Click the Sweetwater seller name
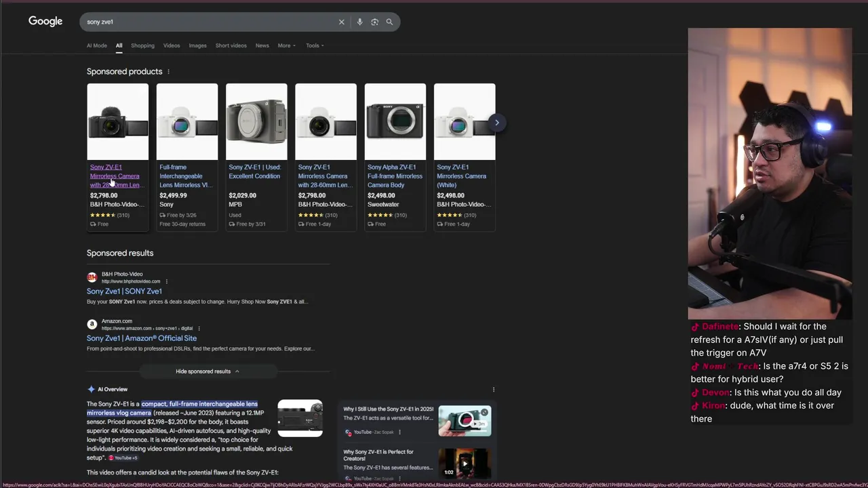 [x=383, y=204]
